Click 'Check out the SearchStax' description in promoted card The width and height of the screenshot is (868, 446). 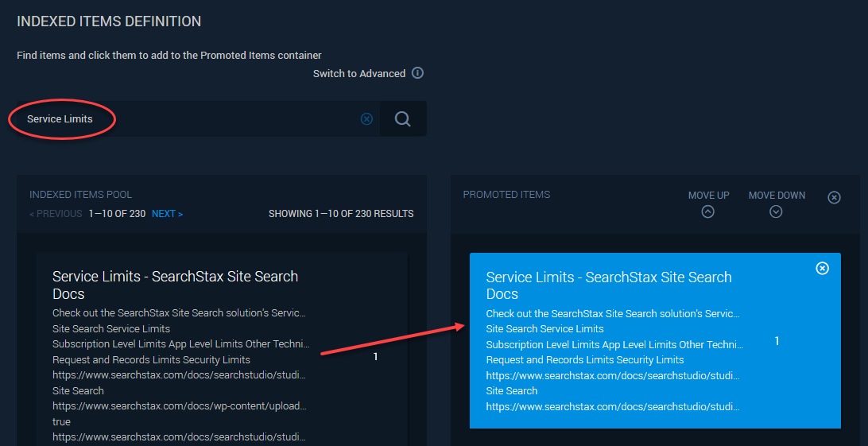coord(613,314)
